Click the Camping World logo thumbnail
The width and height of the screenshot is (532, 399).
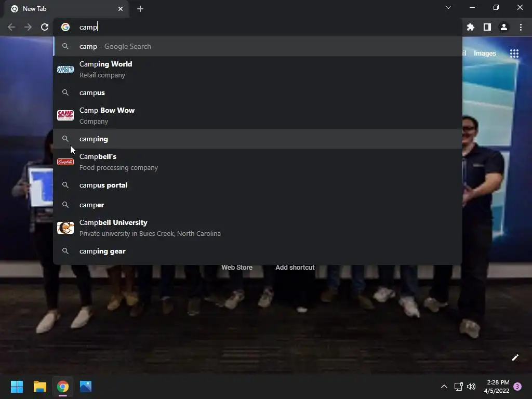[x=65, y=70]
